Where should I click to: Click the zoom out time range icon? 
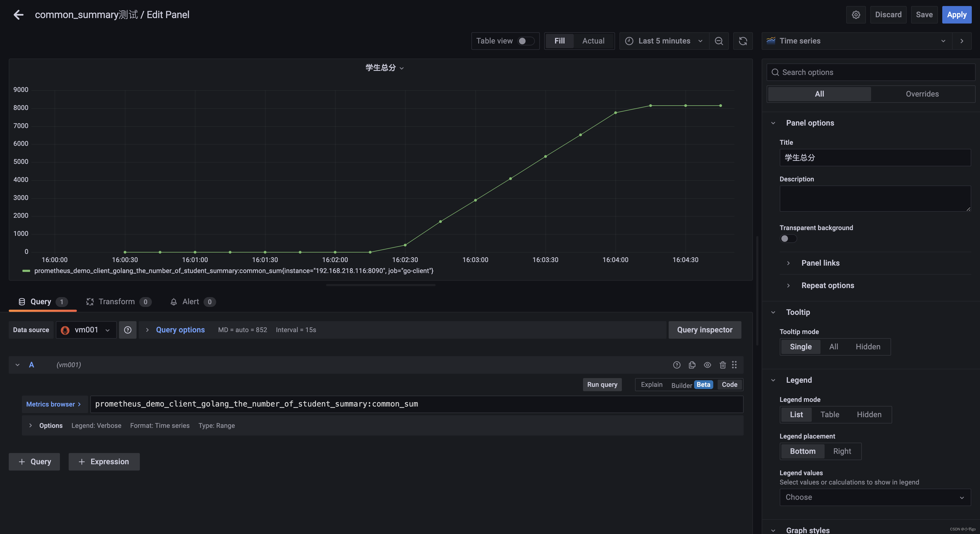click(x=719, y=41)
